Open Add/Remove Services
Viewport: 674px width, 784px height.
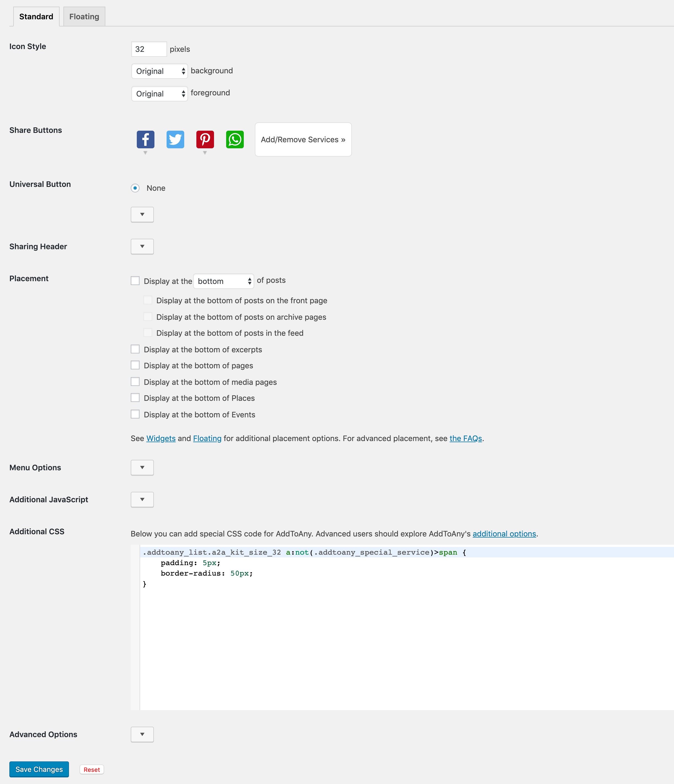coord(303,139)
